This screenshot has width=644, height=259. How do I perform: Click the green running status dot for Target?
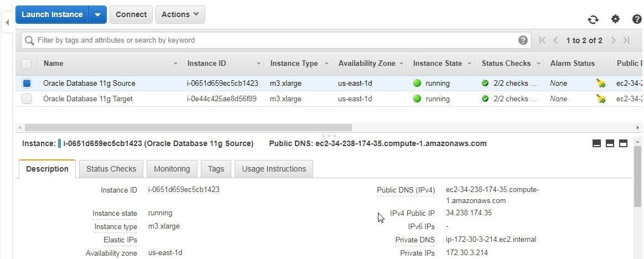click(x=417, y=99)
